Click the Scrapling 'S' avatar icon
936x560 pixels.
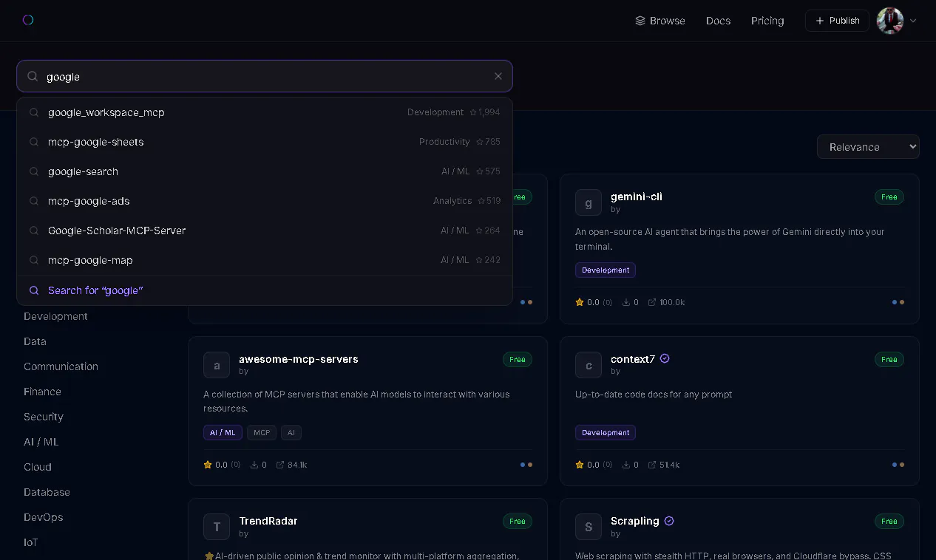(x=589, y=527)
